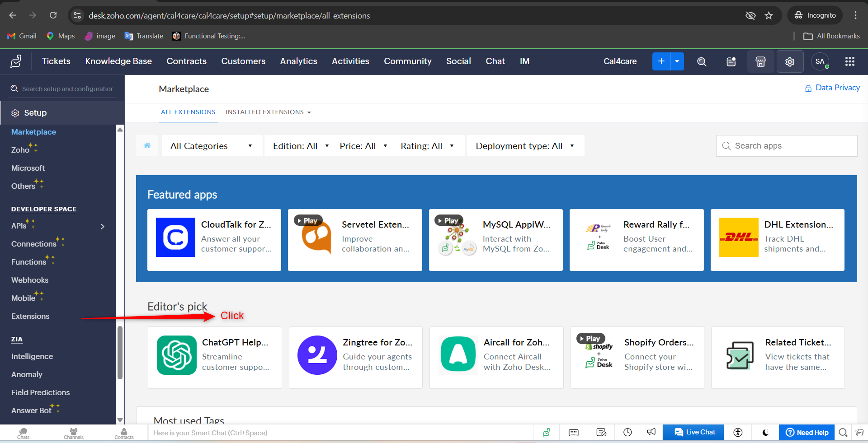The height and width of the screenshot is (443, 868).
Task: Open the Setup gear icon in top bar
Action: pyautogui.click(x=790, y=62)
